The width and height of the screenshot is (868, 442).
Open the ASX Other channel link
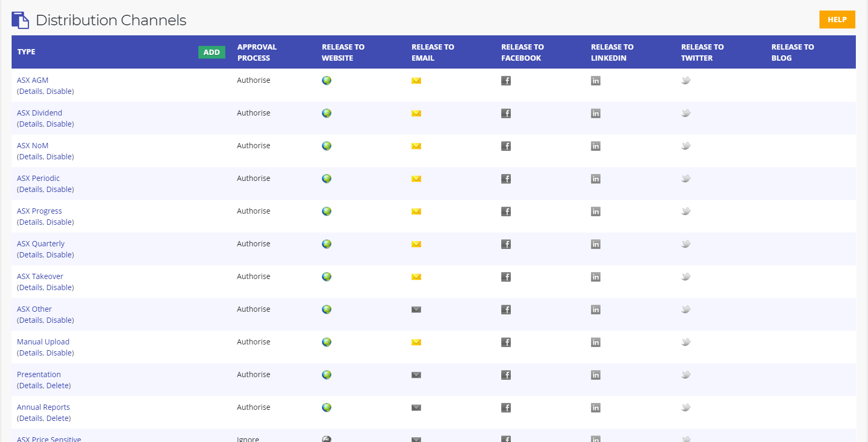(34, 309)
